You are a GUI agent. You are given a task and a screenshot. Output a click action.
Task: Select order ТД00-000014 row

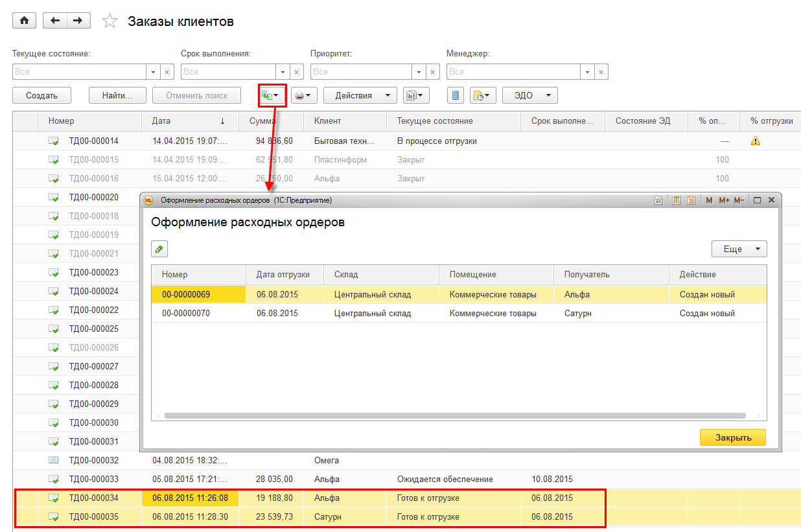407,141
